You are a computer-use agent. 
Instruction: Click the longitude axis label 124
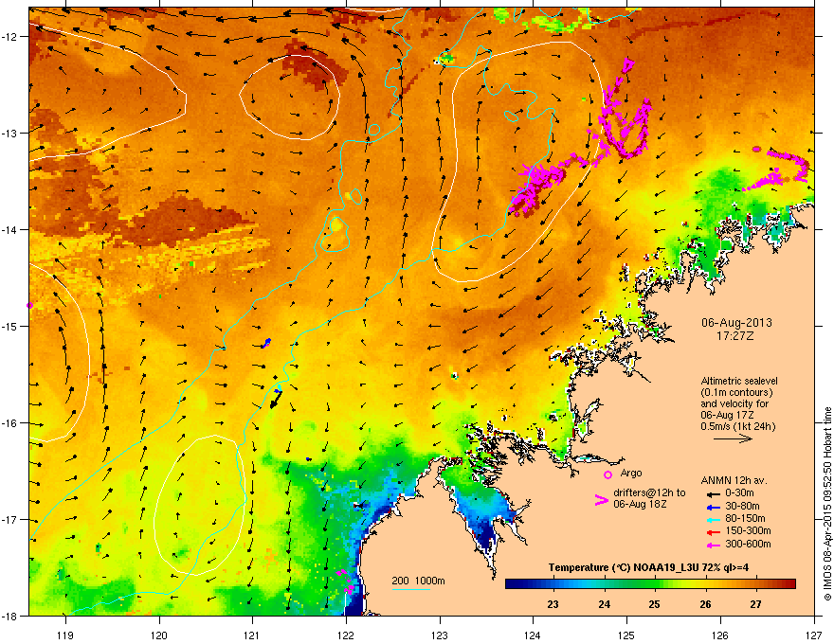click(533, 635)
